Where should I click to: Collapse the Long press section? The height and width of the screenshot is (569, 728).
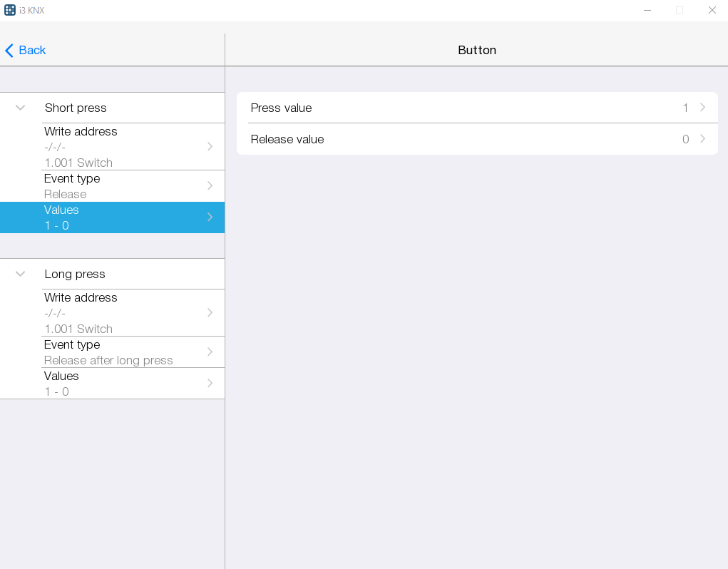pos(19,273)
